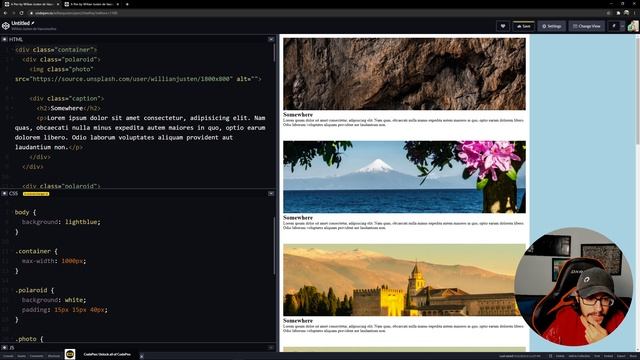Go back in browser
Viewport: 640px width, 360px height.
(x=5, y=13)
